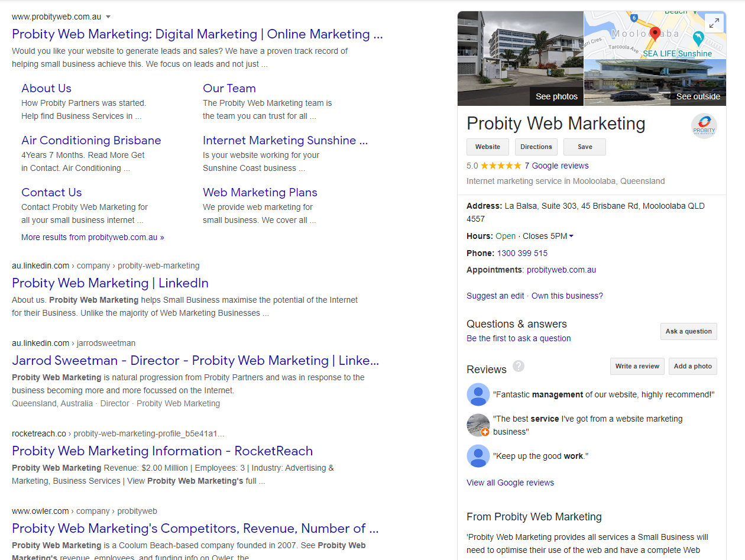Open 7 Google reviews link
Image resolution: width=745 pixels, height=560 pixels.
click(x=556, y=166)
